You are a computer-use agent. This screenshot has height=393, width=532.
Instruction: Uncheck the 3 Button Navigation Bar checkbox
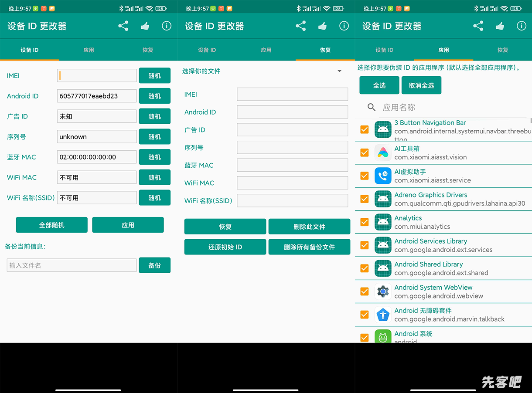pos(365,130)
